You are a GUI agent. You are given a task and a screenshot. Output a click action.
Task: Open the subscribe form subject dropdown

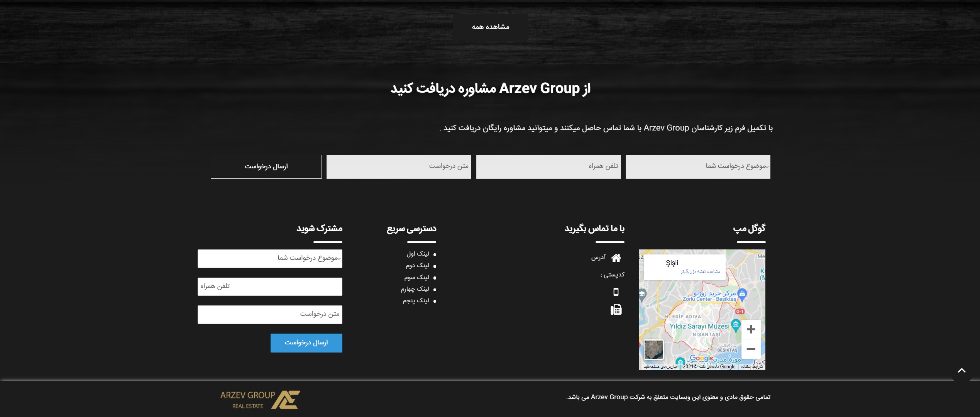(x=270, y=259)
